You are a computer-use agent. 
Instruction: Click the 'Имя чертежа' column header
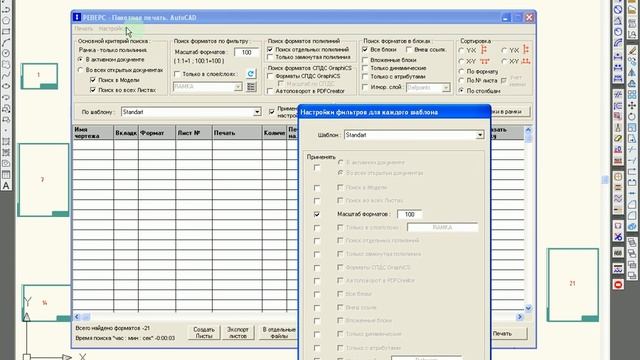(x=93, y=133)
